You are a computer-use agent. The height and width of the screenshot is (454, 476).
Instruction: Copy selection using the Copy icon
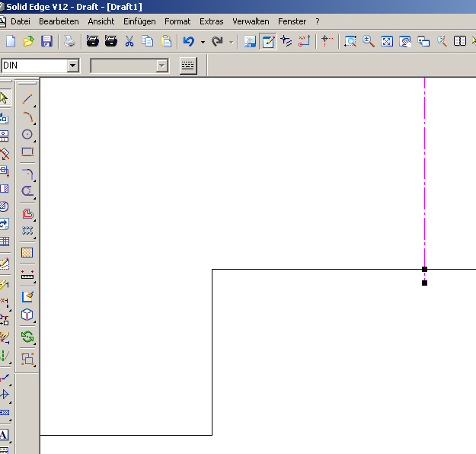coord(147,41)
